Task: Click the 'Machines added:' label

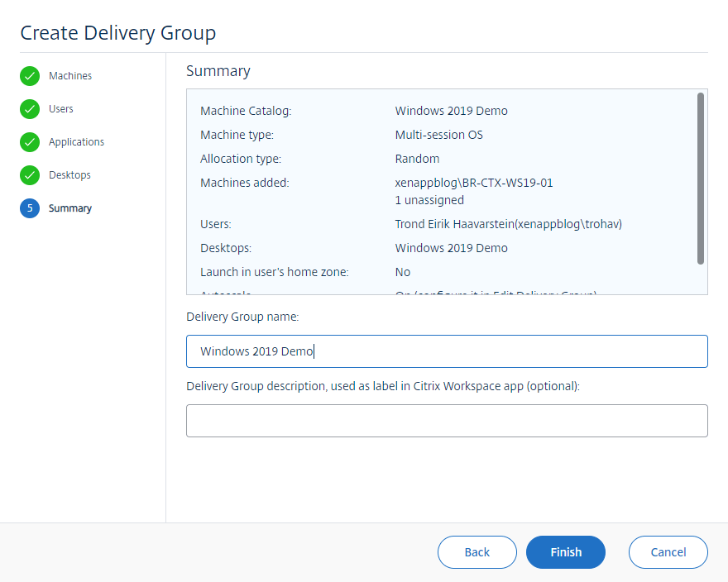Action: point(245,183)
